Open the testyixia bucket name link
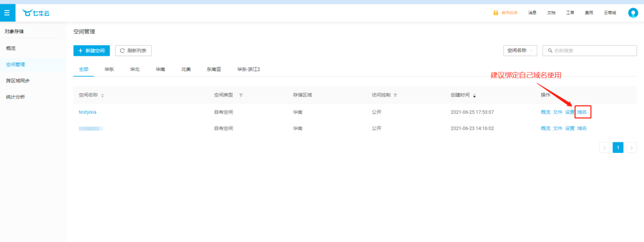The height and width of the screenshot is (242, 644). (x=87, y=112)
